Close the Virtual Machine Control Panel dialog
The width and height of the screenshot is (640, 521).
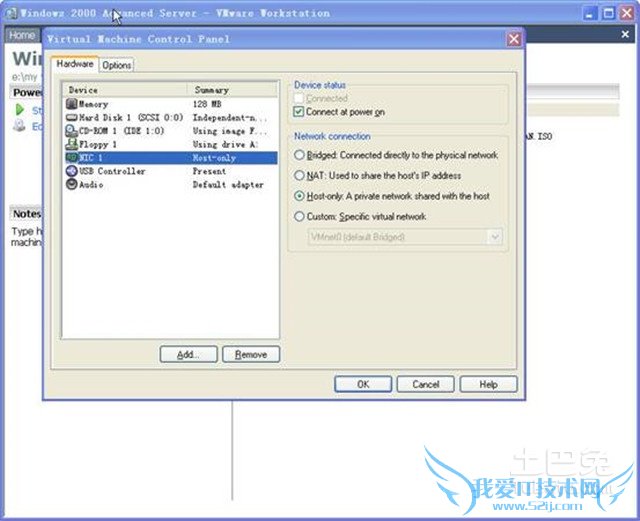tap(513, 39)
